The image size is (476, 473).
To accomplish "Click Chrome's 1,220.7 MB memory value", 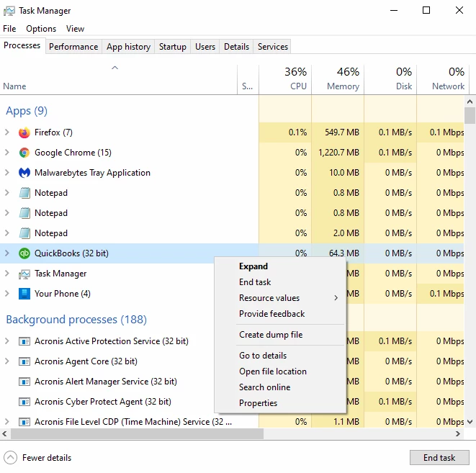I will [338, 153].
